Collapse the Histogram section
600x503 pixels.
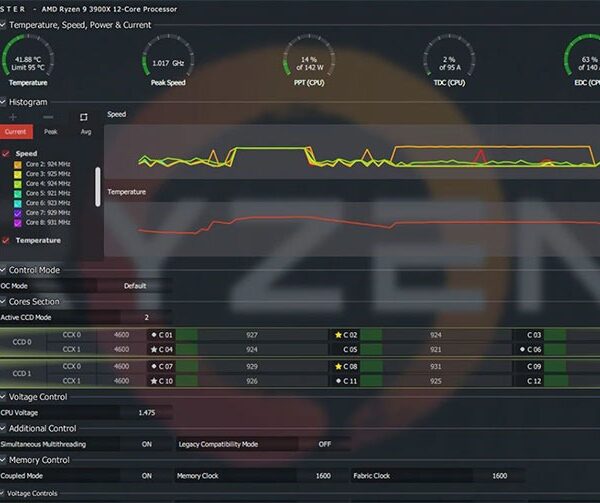click(3, 102)
